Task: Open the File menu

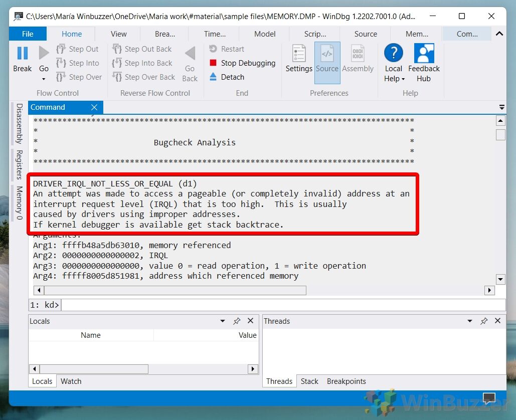Action: [x=28, y=34]
